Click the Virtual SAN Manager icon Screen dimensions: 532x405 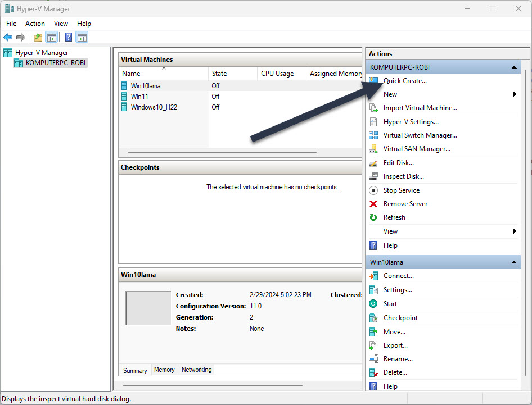(x=374, y=148)
